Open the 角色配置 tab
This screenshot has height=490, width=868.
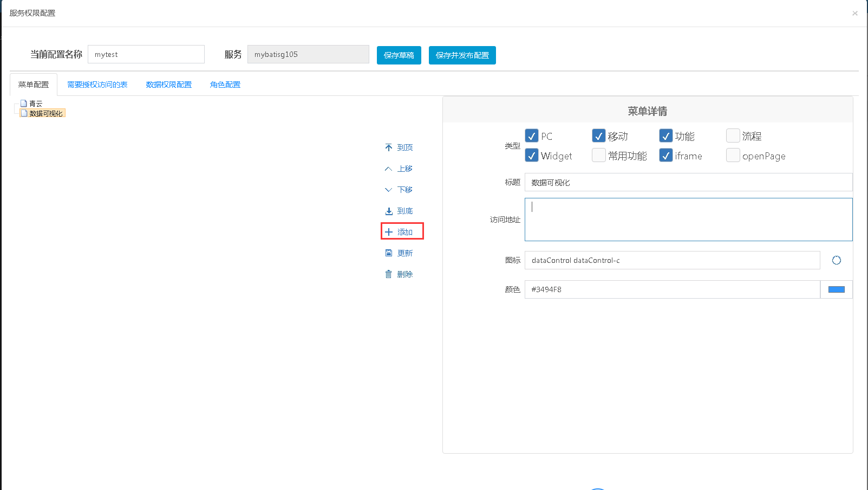[x=225, y=85]
